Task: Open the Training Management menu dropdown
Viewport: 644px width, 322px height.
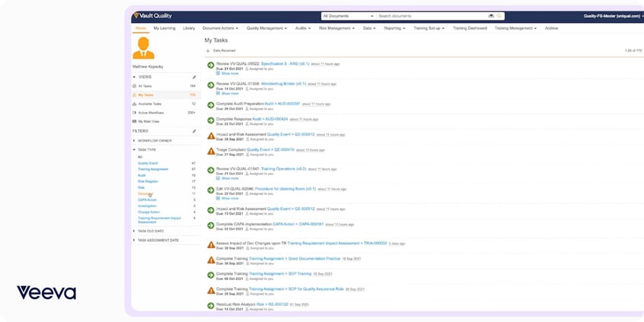Action: pyautogui.click(x=515, y=28)
